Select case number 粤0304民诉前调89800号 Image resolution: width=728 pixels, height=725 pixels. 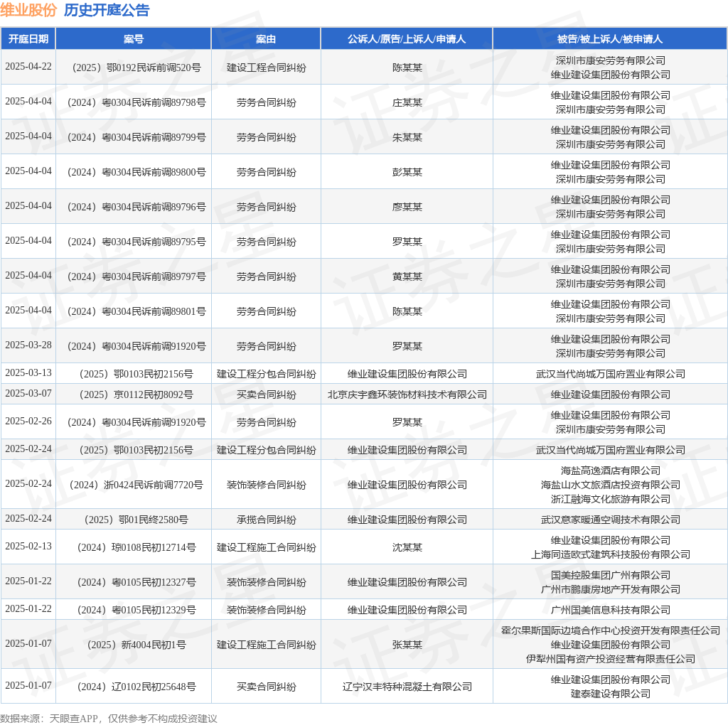136,172
